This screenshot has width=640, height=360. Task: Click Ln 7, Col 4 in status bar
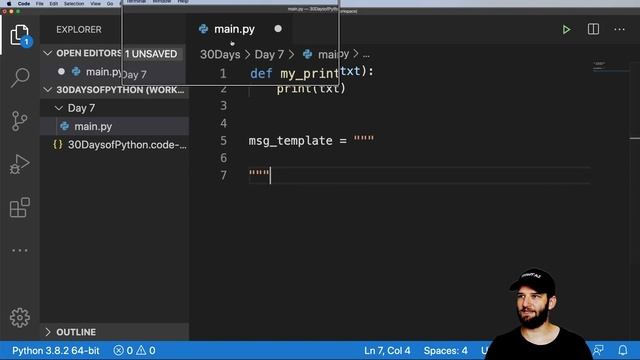tap(387, 350)
